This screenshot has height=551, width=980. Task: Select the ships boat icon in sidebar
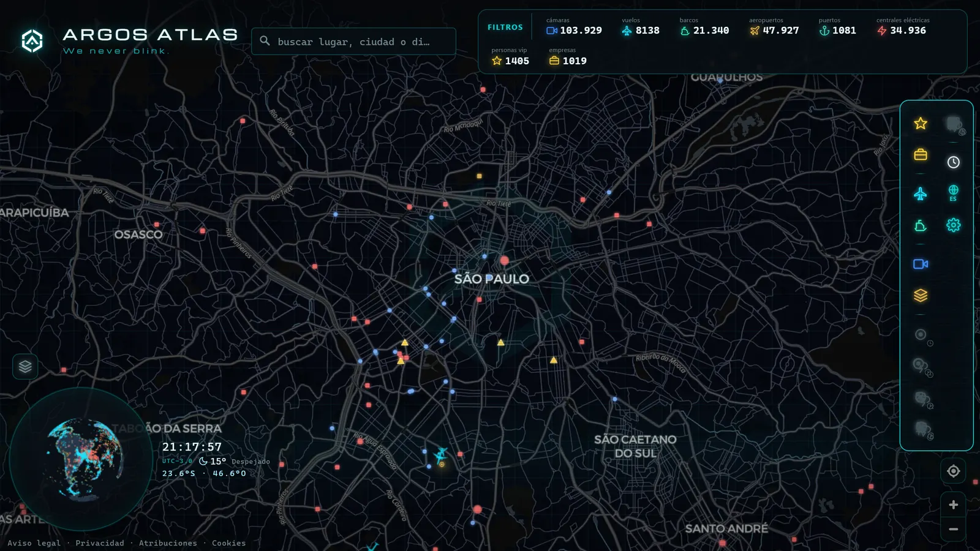[920, 226]
